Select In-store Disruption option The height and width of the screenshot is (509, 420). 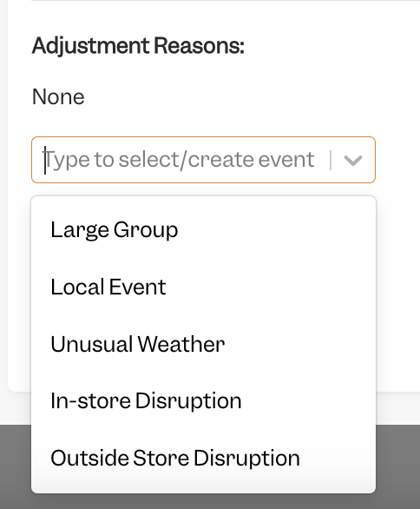point(203,401)
